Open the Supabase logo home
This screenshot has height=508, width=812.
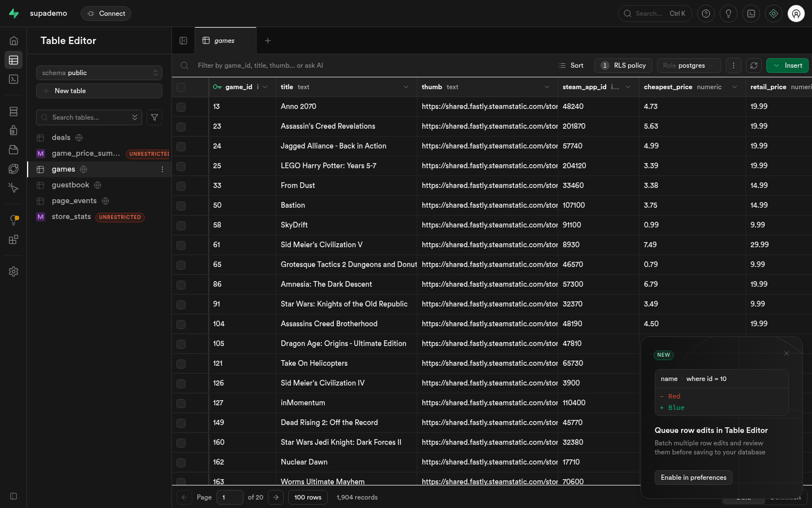pyautogui.click(x=14, y=14)
